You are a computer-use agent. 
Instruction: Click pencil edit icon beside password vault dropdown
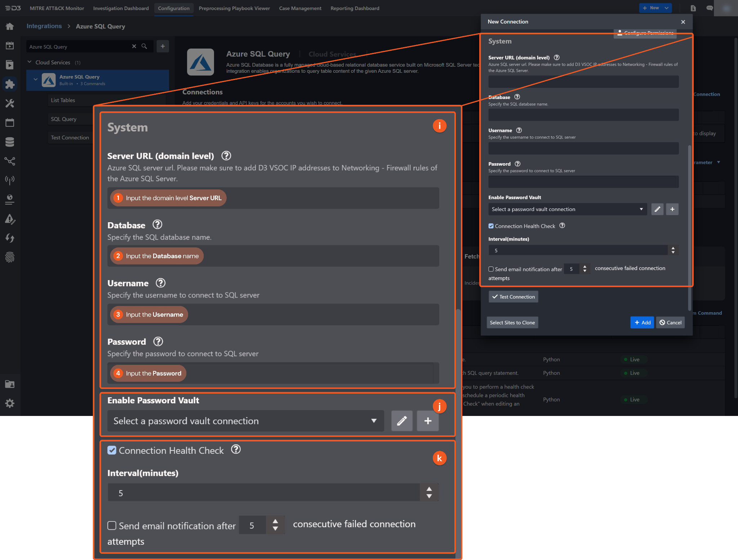(x=657, y=209)
